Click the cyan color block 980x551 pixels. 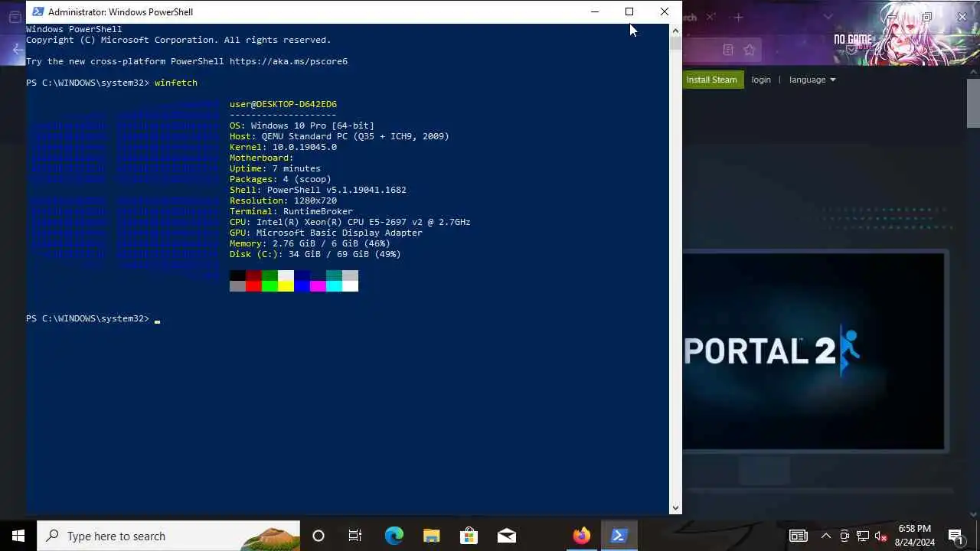point(334,286)
